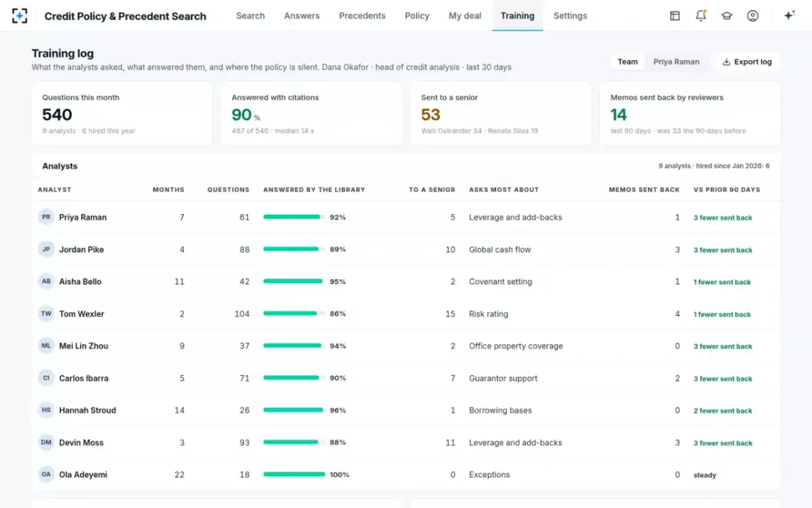Click the name Jordan Pike

(81, 249)
